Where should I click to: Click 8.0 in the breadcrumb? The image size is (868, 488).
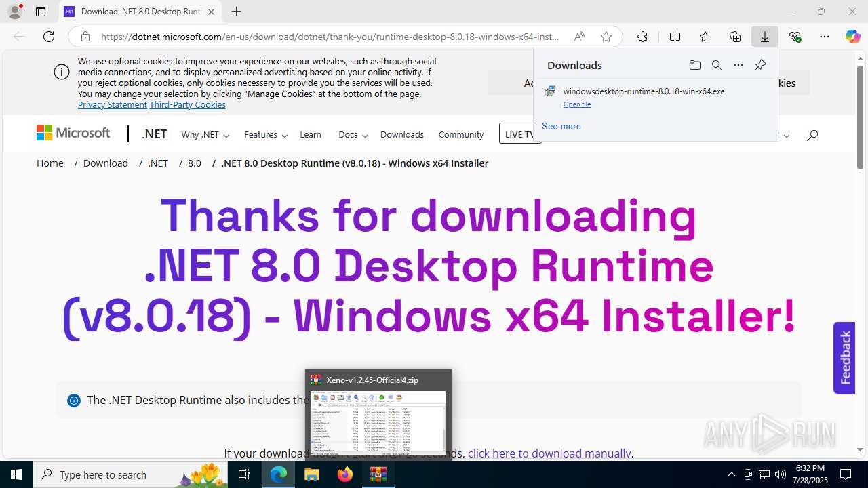point(195,163)
